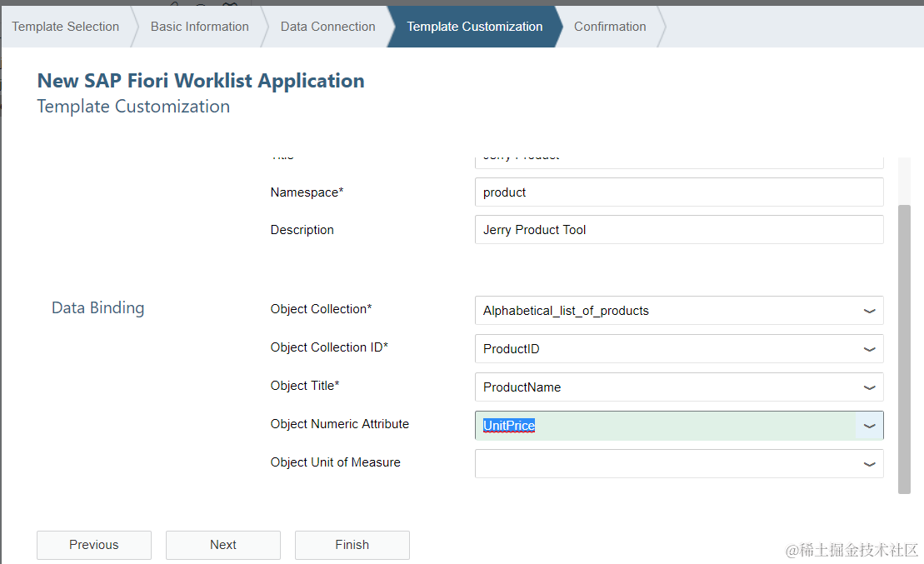The image size is (924, 564).
Task: Click the ProductName combo box text
Action: (522, 387)
